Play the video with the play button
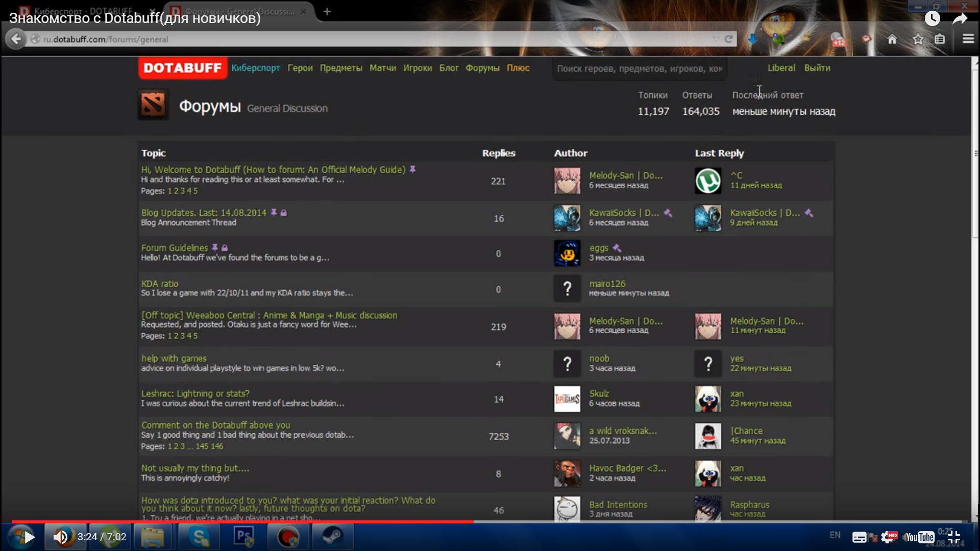This screenshot has height=551, width=980. [30, 537]
